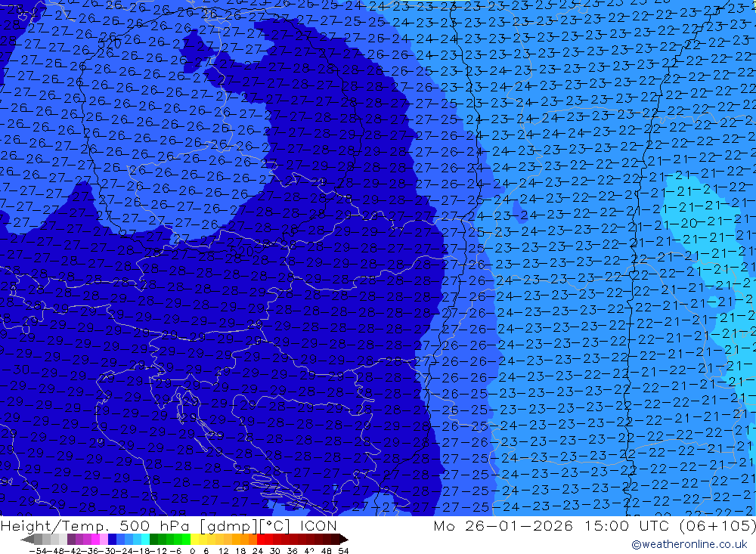Pick the bright yellow 0 legend swatch
This screenshot has height=554, width=756.
[x=194, y=539]
